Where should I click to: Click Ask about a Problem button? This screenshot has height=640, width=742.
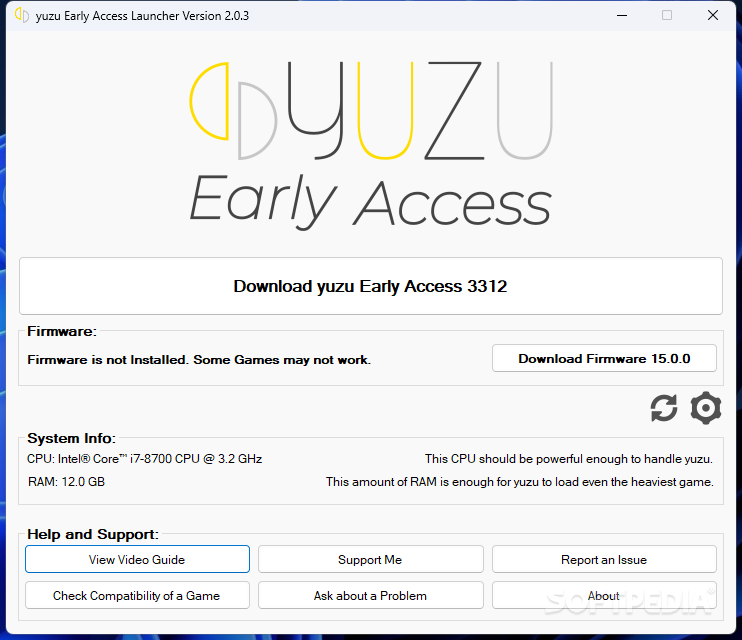coord(371,595)
